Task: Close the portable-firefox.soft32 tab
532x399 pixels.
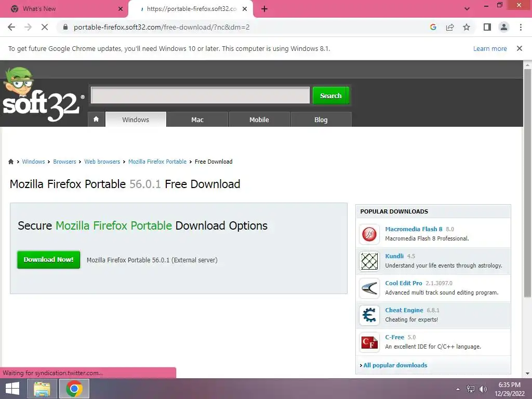Action: [x=245, y=9]
